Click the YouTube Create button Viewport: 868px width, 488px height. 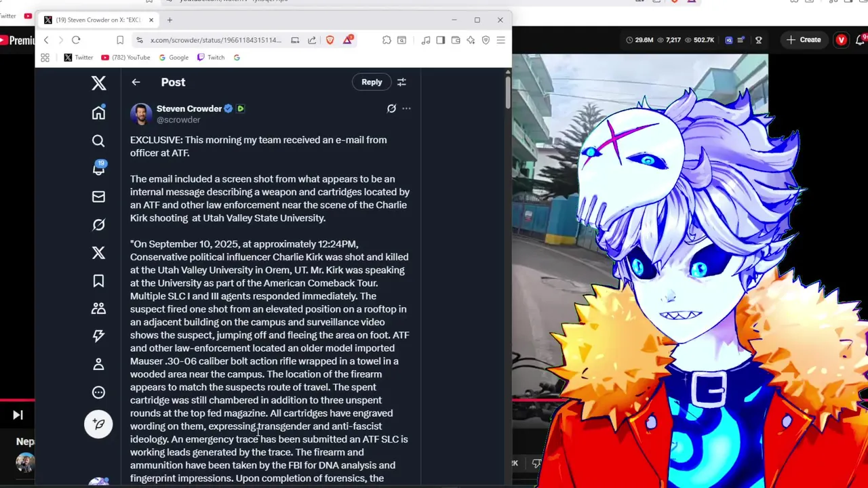click(x=803, y=40)
